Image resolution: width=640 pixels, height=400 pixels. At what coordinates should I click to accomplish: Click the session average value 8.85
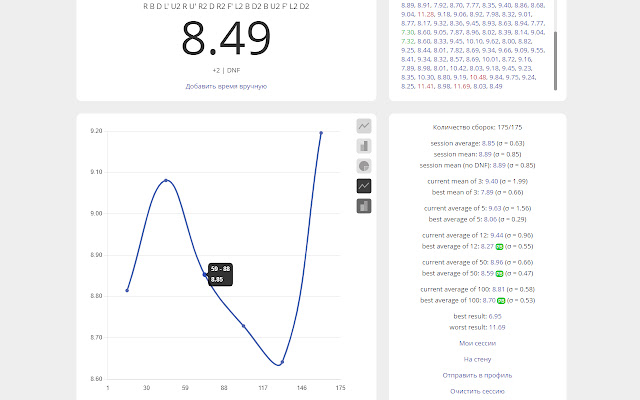[x=488, y=143]
